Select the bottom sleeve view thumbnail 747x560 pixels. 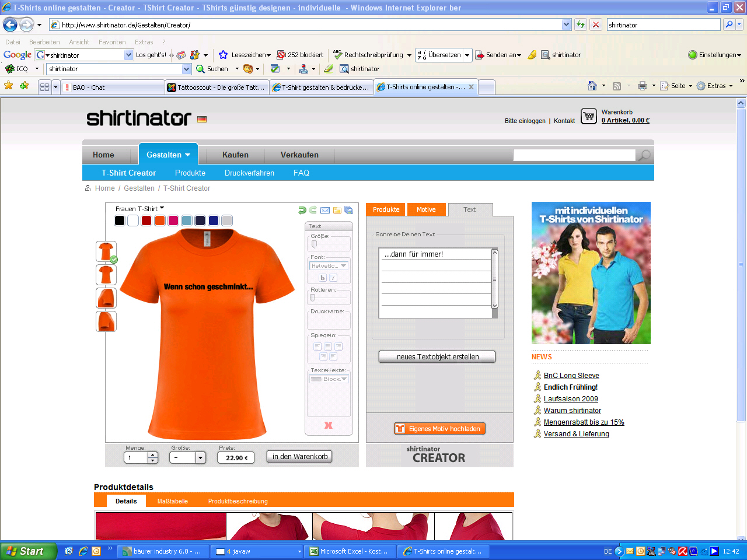tap(106, 321)
